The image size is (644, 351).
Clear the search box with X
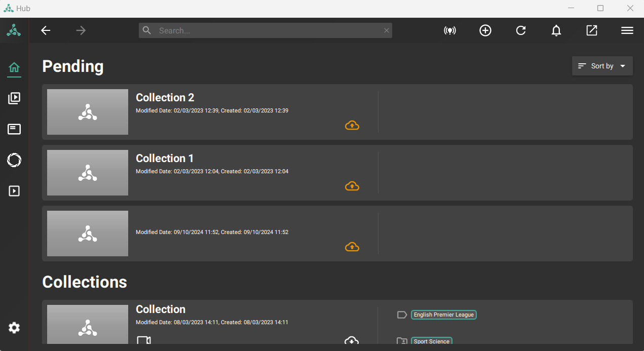click(x=387, y=31)
